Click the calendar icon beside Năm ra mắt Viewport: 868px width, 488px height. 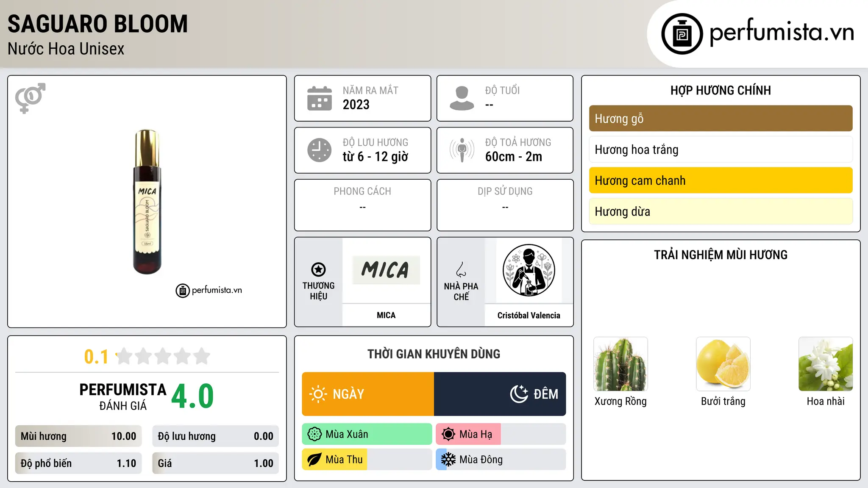click(320, 98)
